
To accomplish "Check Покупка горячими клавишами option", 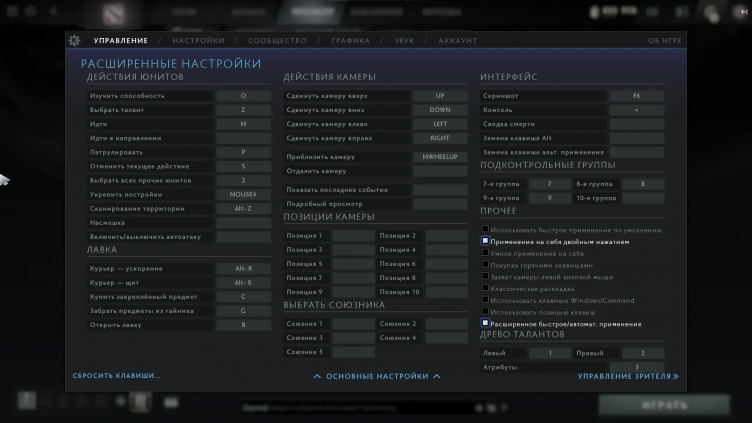I will tap(485, 265).
